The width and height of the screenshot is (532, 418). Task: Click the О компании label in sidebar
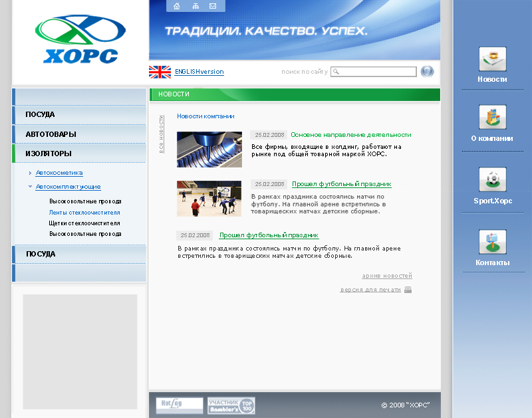coord(492,138)
